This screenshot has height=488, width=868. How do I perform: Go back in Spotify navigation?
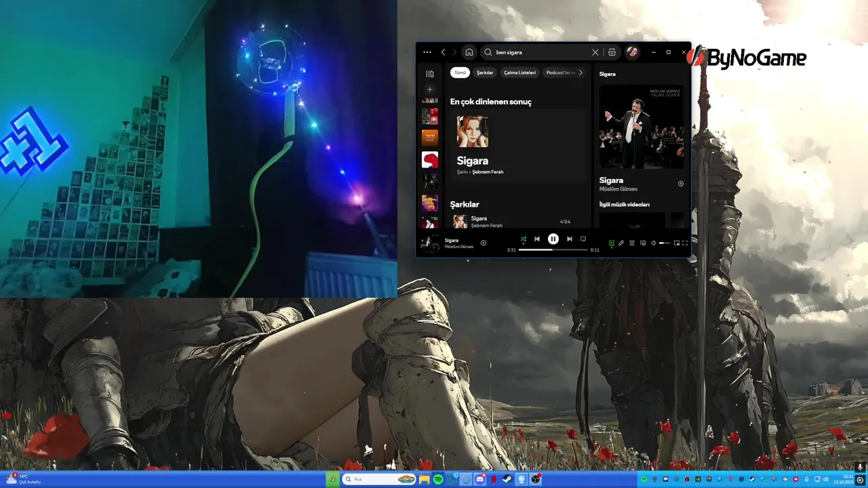(443, 52)
